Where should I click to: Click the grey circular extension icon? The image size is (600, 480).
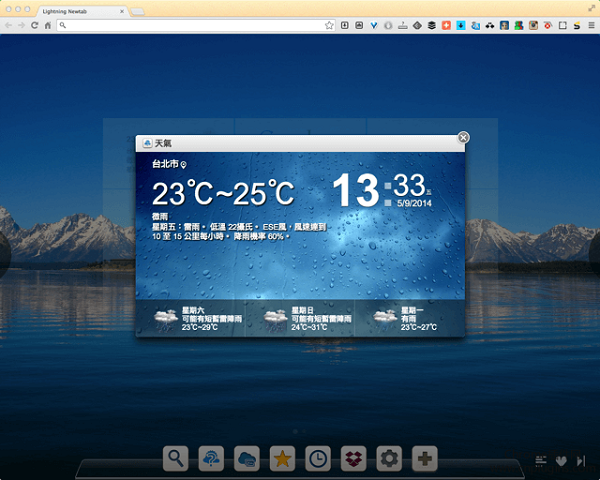click(x=388, y=25)
